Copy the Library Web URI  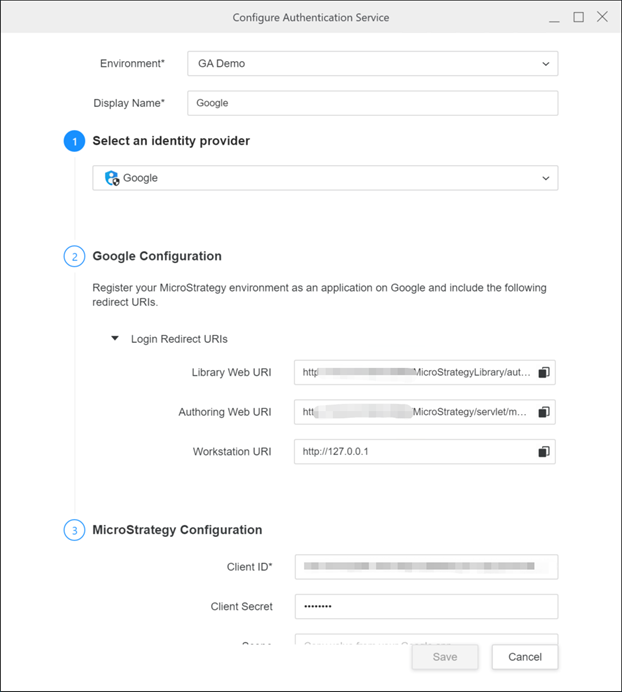click(544, 373)
